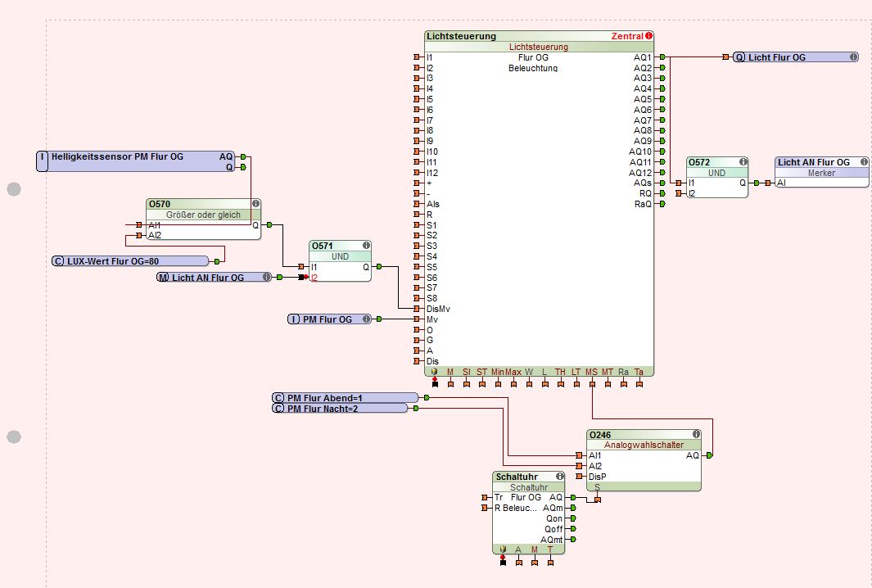
Task: Select the Helligkeitssensor PM Flur OG input block
Action: [x=136, y=161]
